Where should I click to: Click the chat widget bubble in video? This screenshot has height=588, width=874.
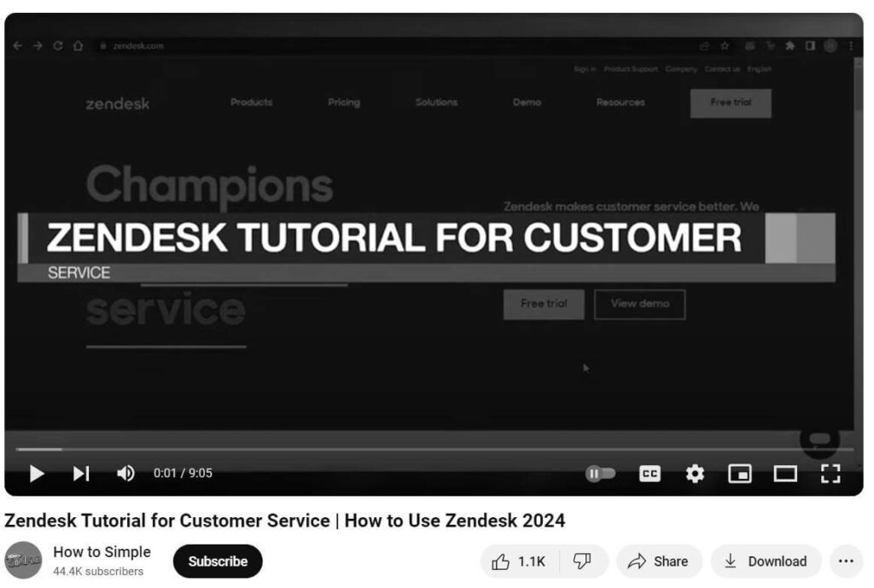(x=819, y=440)
